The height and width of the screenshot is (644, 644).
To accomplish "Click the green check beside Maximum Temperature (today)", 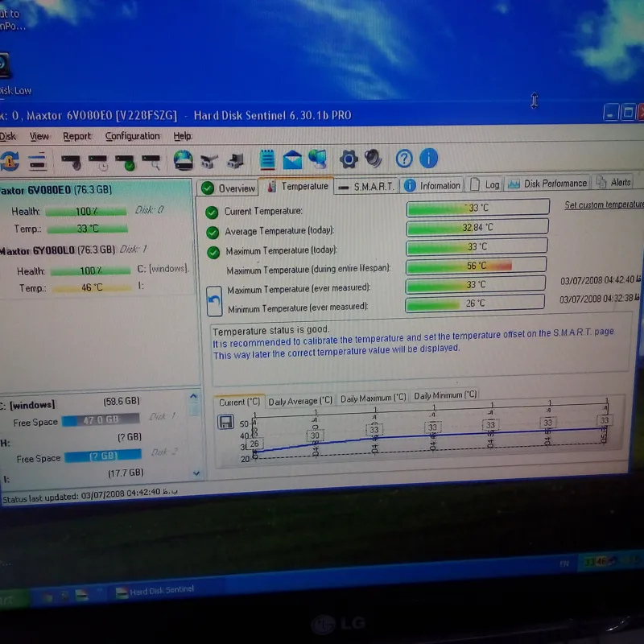I will [x=213, y=252].
